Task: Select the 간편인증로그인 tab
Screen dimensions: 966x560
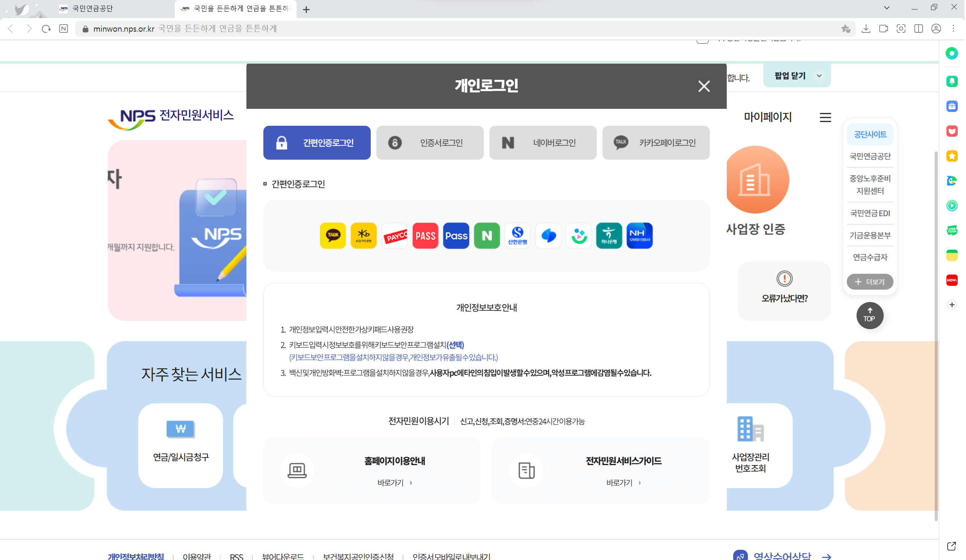Action: pos(316,143)
